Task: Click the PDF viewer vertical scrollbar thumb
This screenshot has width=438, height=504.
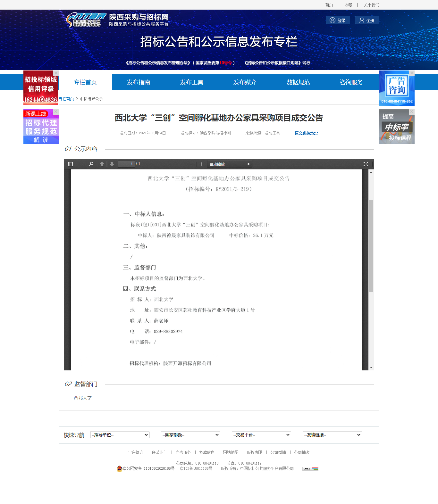Action: (x=371, y=246)
